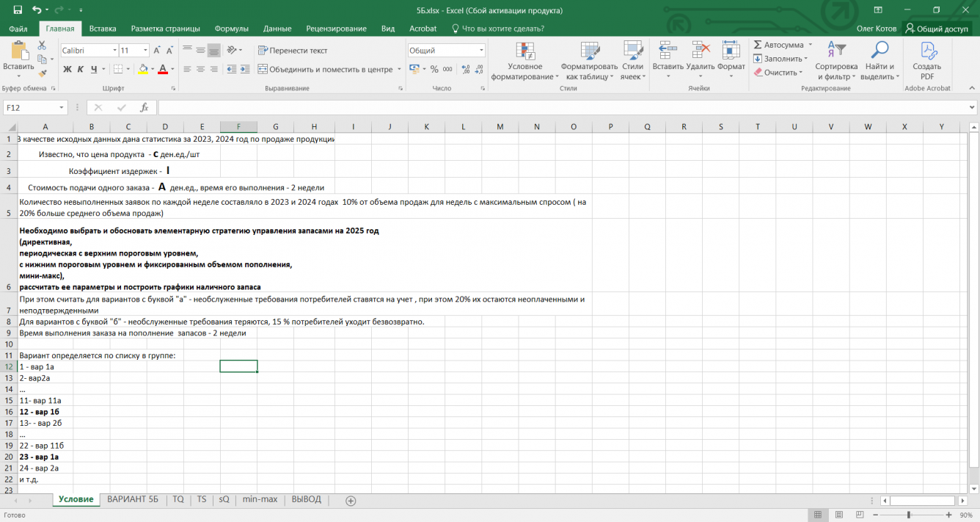Screen dimensions: 980x522
Task: Click the Name Box showing F12
Action: [x=29, y=107]
